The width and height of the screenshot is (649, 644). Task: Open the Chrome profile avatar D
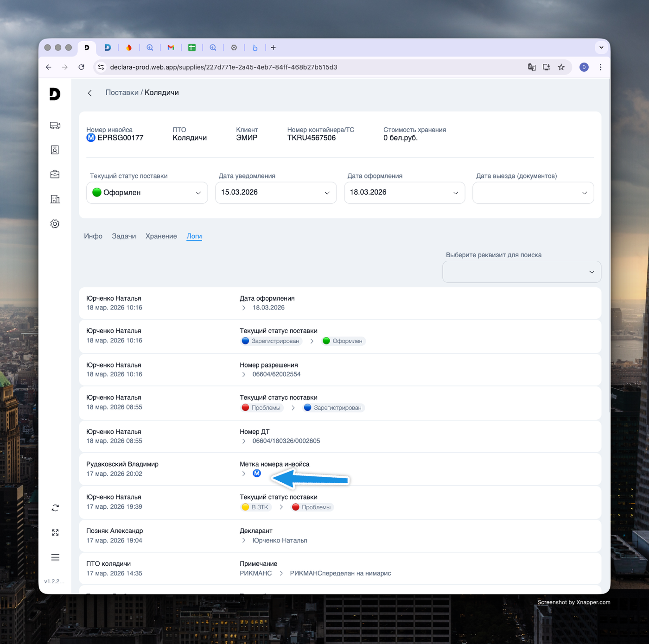click(584, 67)
